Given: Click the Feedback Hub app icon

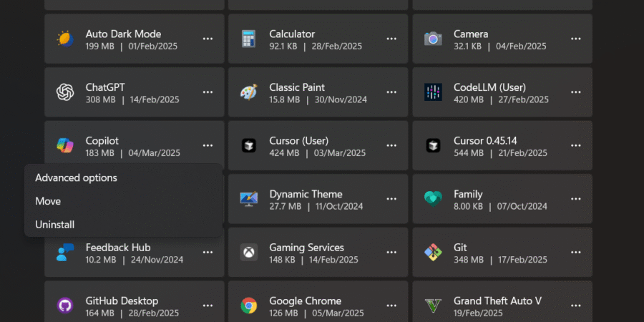Looking at the screenshot, I should pos(65,252).
